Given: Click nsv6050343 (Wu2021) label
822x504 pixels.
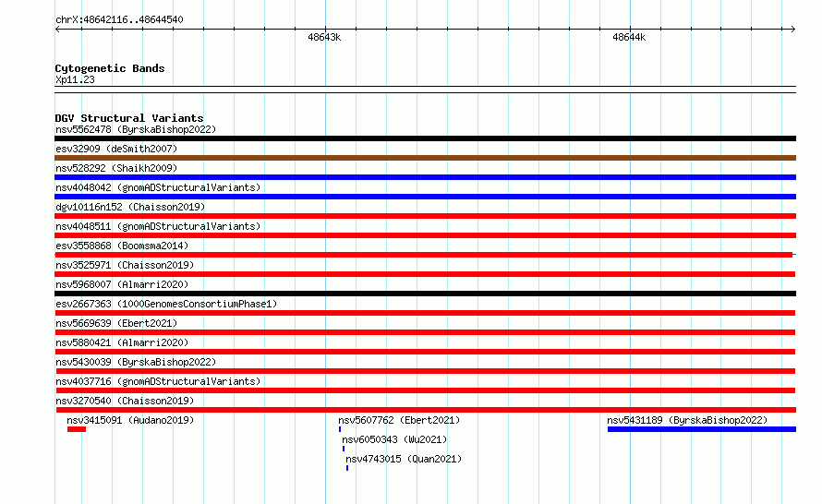Looking at the screenshot, I should tap(394, 439).
